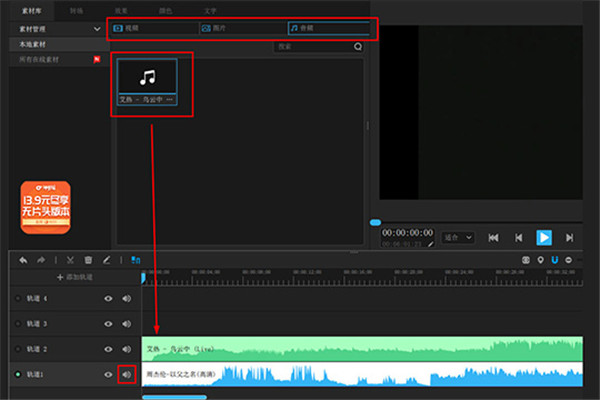Expand the 素材管理 dropdown chevron
The height and width of the screenshot is (400, 600).
pyautogui.click(x=95, y=30)
